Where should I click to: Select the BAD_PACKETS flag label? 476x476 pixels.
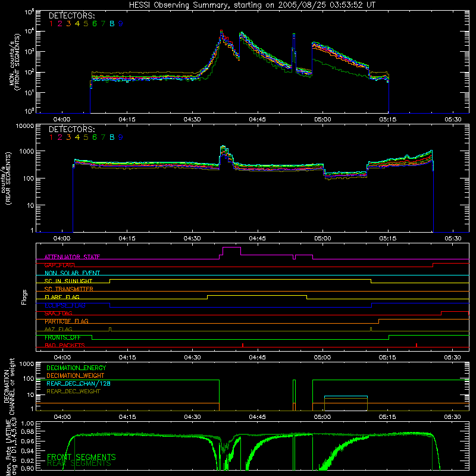[x=65, y=345]
